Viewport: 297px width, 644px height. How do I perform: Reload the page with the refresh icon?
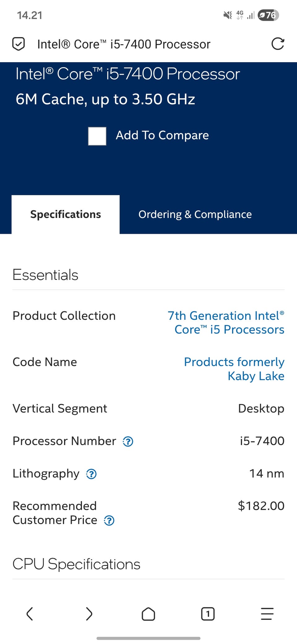tap(278, 44)
